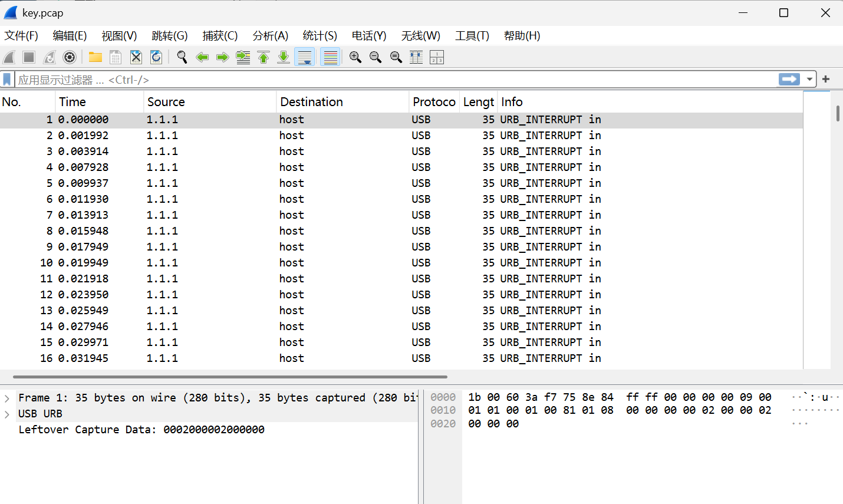The width and height of the screenshot is (843, 504).
Task: Open a capture file with folder icon
Action: pyautogui.click(x=96, y=57)
